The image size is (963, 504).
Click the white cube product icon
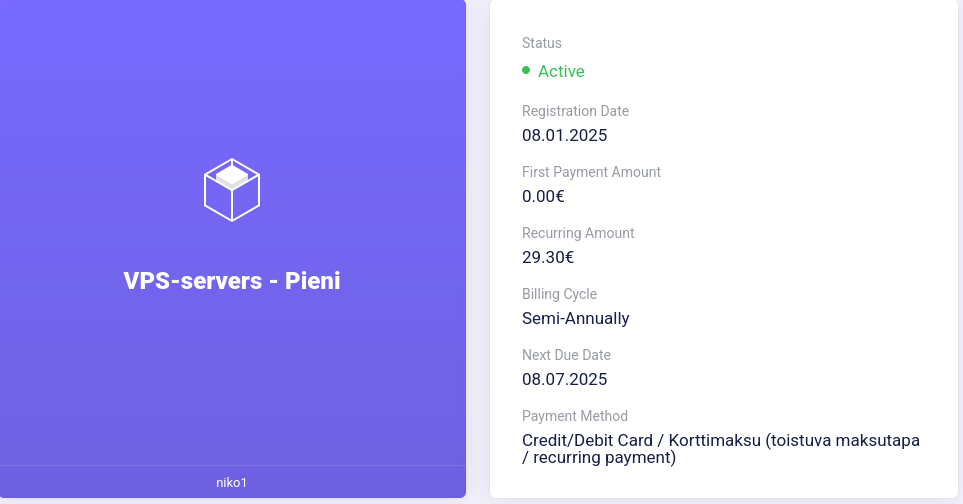(232, 190)
